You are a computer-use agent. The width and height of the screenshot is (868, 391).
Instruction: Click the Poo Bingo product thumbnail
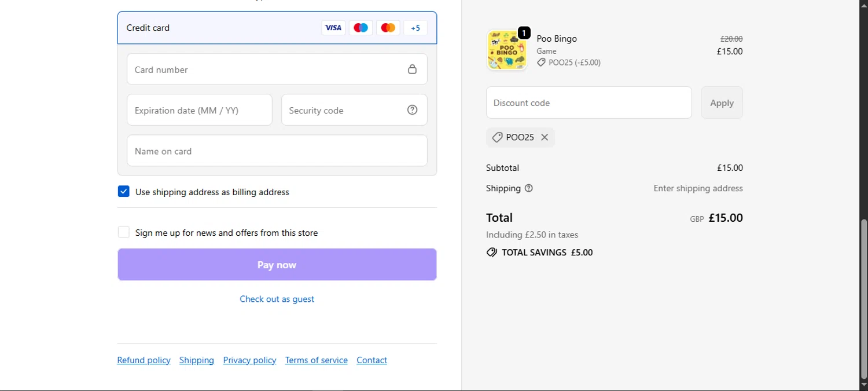click(507, 50)
